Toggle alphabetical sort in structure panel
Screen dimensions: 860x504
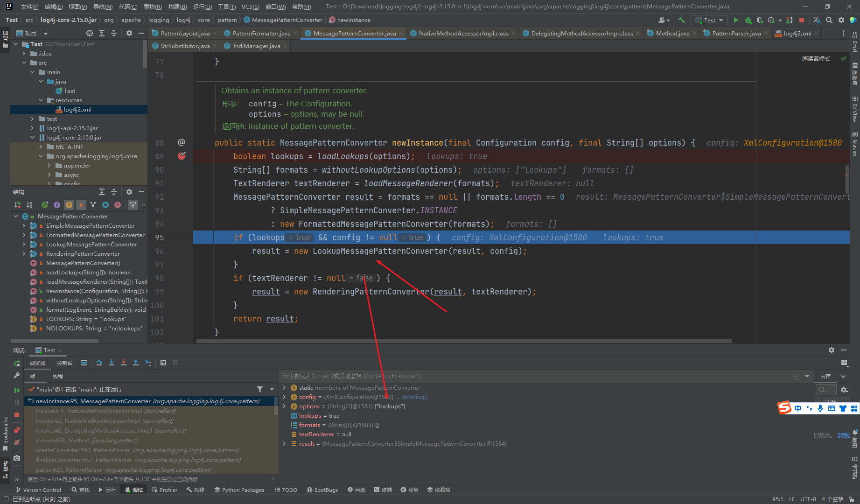click(29, 204)
